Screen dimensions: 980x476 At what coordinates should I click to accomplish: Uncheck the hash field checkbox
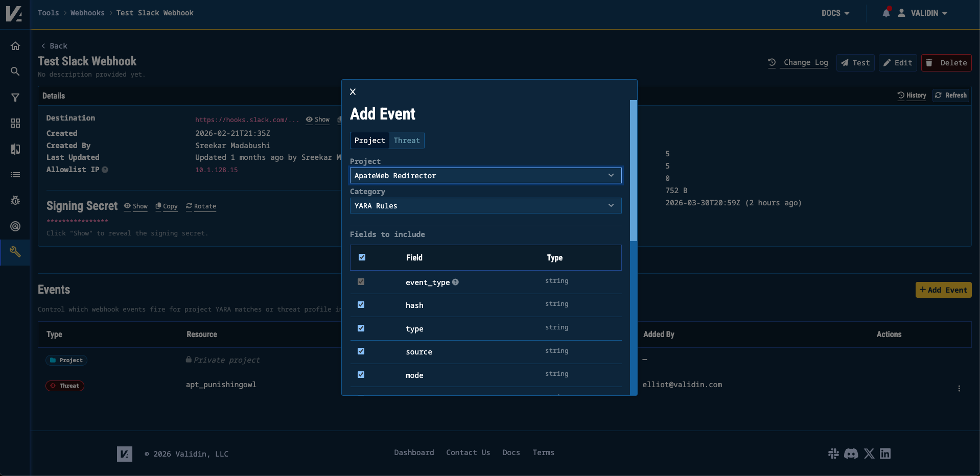click(x=361, y=304)
